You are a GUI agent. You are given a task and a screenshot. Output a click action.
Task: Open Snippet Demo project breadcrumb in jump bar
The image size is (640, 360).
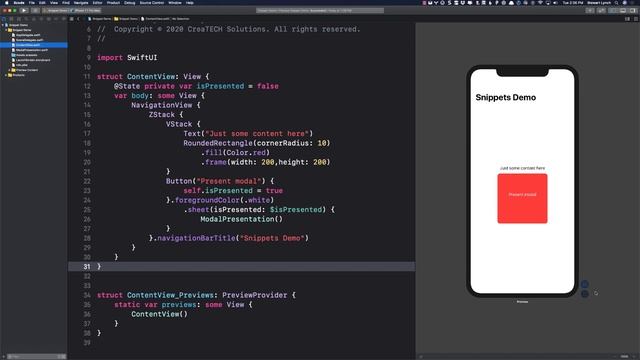(x=100, y=19)
